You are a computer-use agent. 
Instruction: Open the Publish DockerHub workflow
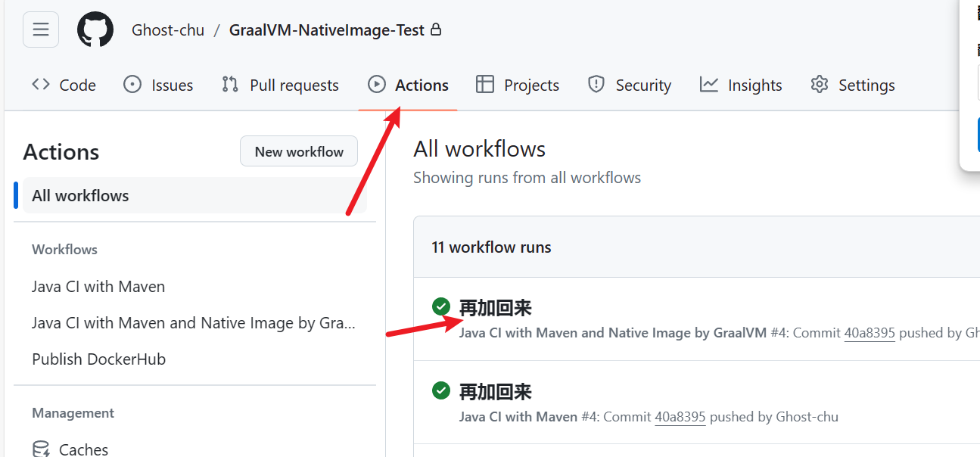[x=98, y=359]
